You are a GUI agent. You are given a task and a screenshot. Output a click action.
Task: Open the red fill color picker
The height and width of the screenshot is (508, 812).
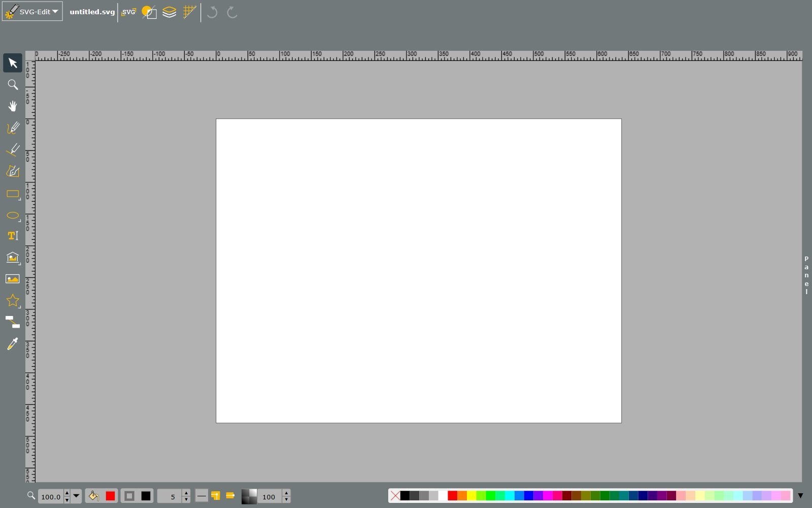110,496
